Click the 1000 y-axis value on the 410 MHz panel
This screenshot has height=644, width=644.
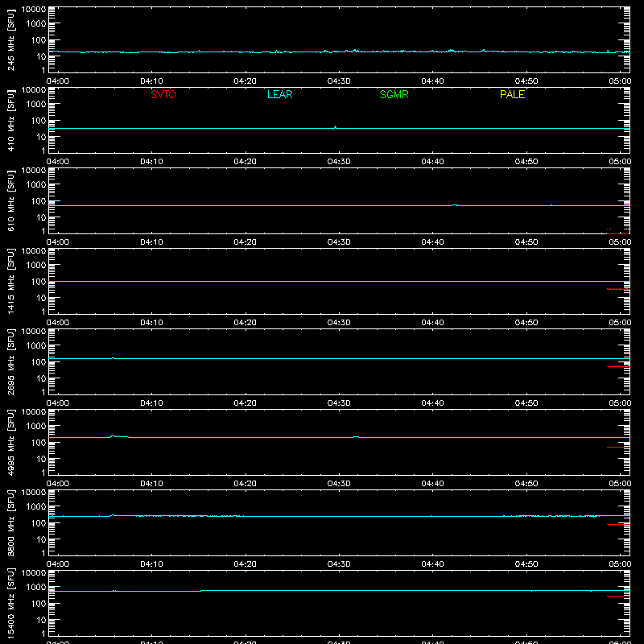coord(36,105)
